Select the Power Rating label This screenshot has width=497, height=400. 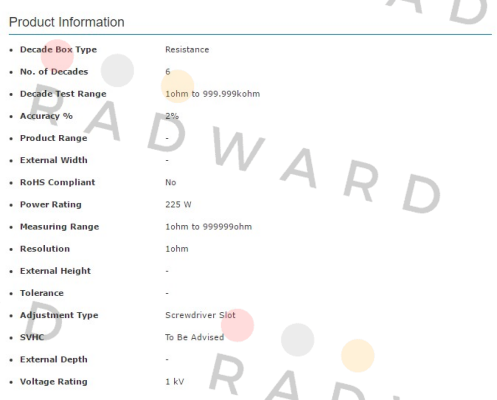[x=51, y=204]
